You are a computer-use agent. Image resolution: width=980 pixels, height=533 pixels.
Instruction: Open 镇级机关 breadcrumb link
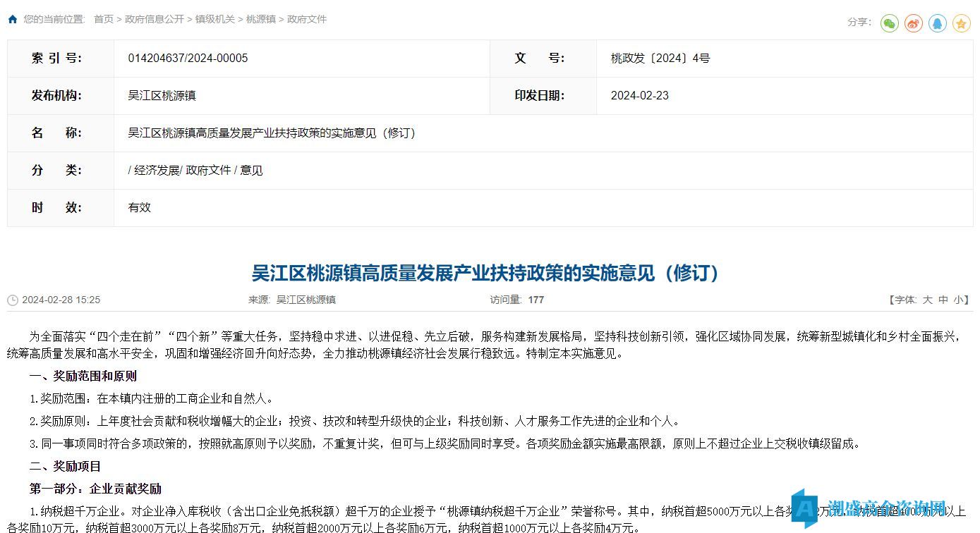[x=215, y=20]
